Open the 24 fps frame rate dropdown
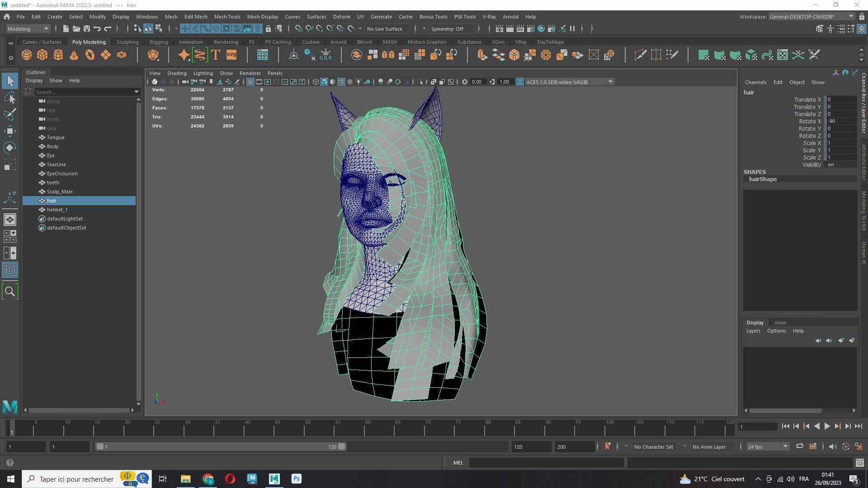The width and height of the screenshot is (868, 488). 767,446
